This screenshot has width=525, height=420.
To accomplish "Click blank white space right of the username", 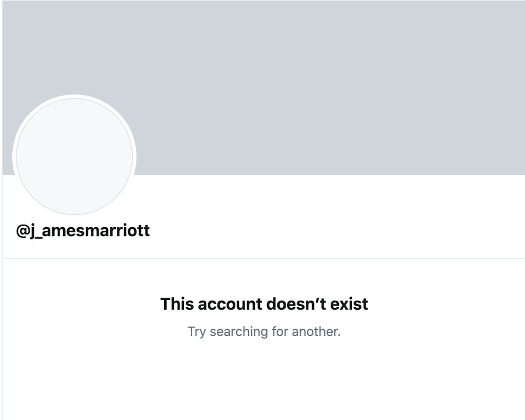I will coord(333,230).
